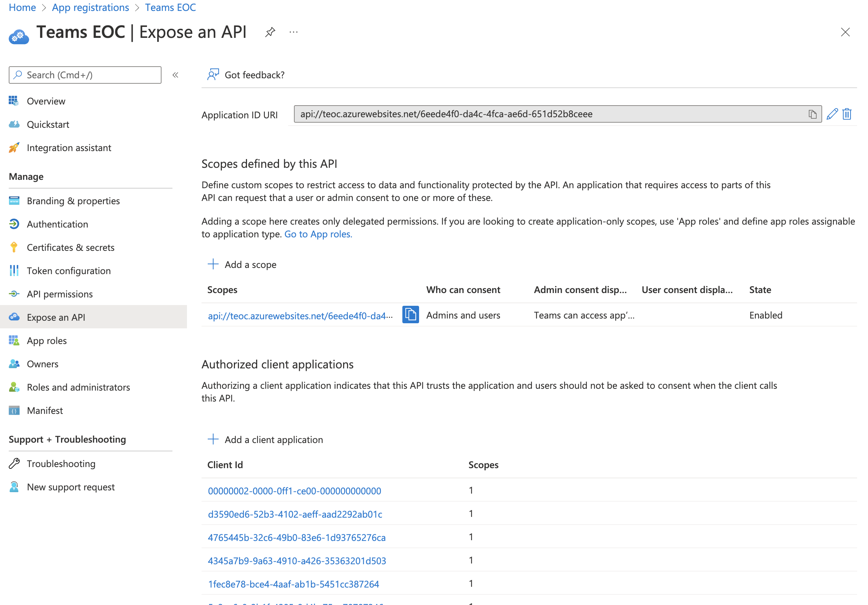Click the App roles icon

[14, 340]
